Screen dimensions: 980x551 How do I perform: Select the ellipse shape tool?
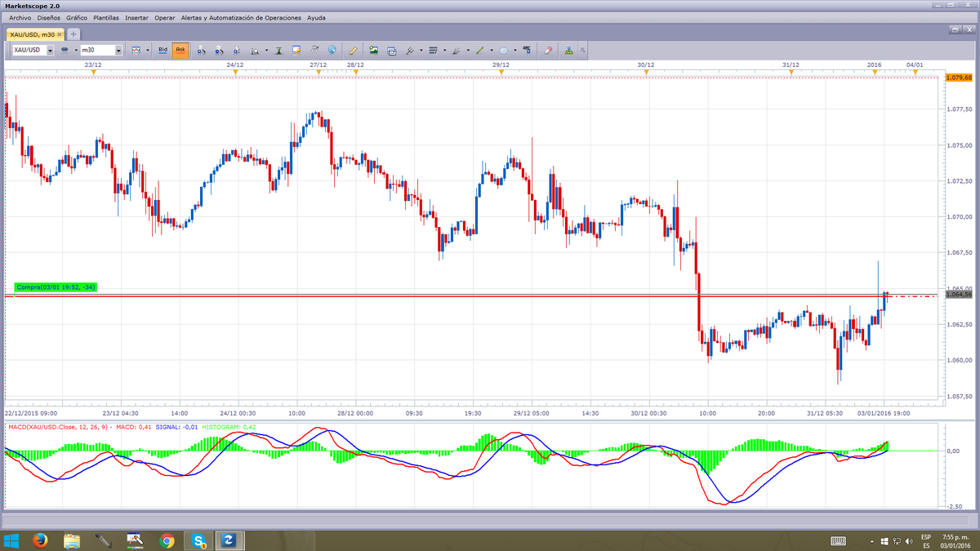click(504, 50)
